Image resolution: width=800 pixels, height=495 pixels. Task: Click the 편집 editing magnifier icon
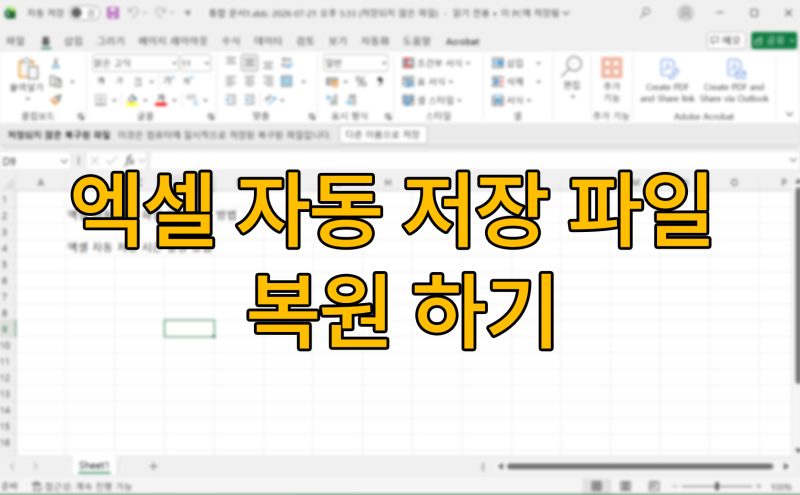[572, 66]
